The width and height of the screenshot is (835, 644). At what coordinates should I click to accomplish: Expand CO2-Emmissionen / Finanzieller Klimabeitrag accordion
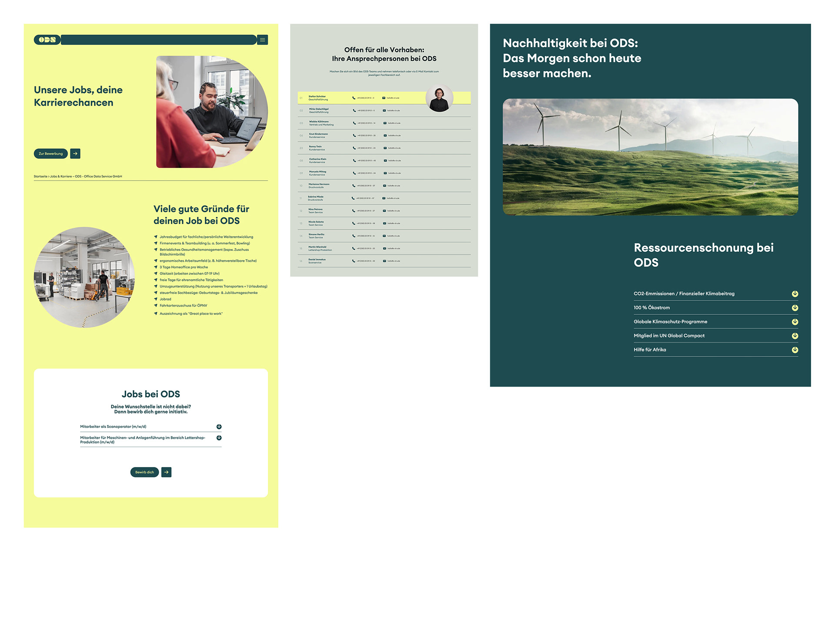point(795,294)
